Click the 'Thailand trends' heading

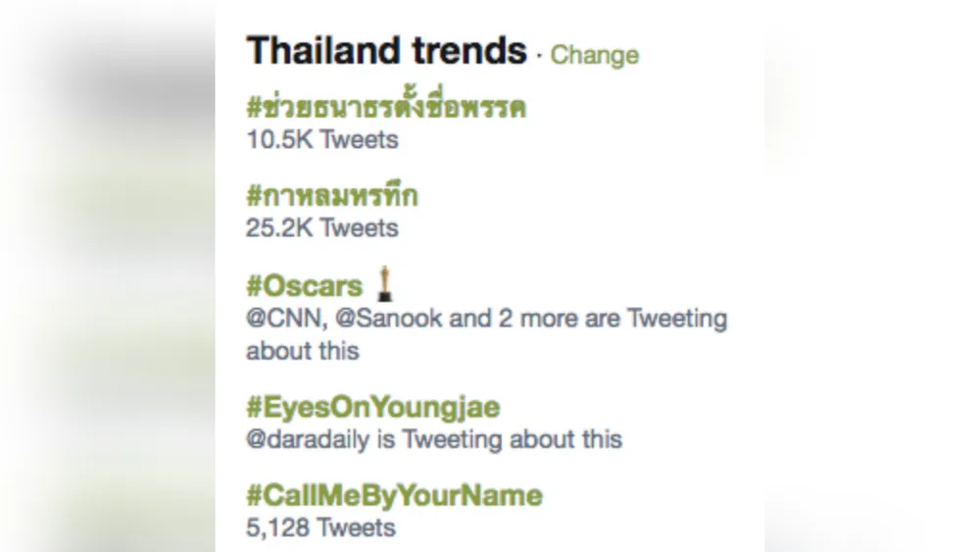click(386, 51)
